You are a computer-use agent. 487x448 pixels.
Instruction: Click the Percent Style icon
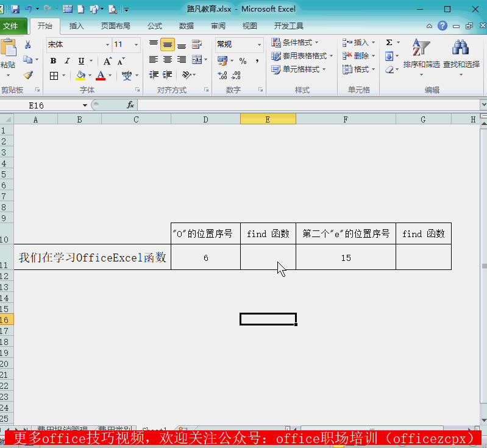(243, 61)
